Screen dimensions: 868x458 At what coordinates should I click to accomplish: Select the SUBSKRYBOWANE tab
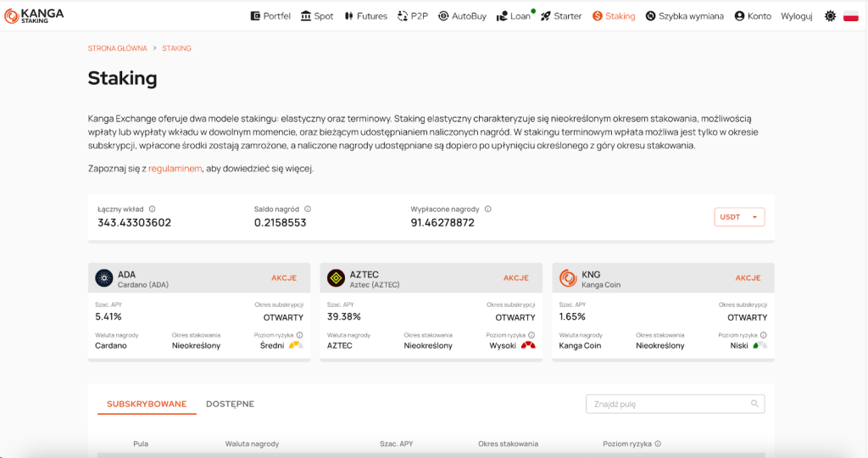click(147, 404)
